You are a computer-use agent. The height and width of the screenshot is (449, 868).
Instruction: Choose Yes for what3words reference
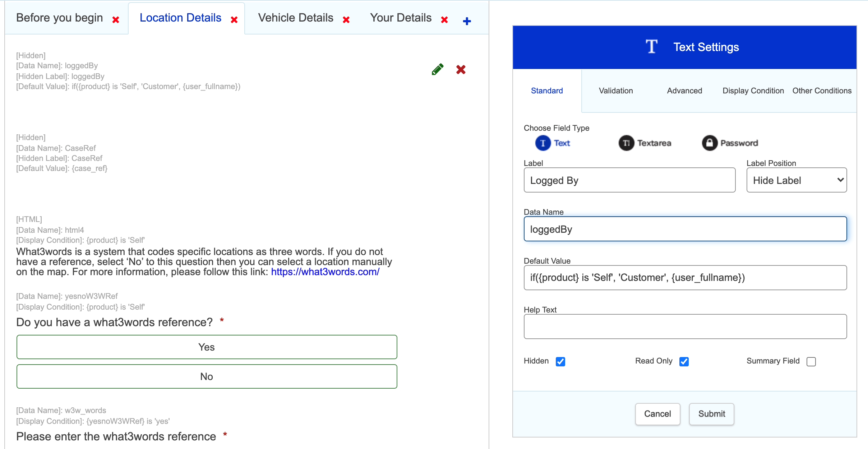click(x=207, y=347)
